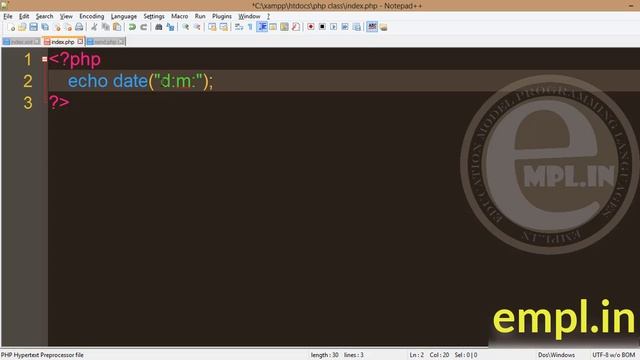Cut selection with the scissors icon
Screen dimensions: 640x360
coord(94,27)
